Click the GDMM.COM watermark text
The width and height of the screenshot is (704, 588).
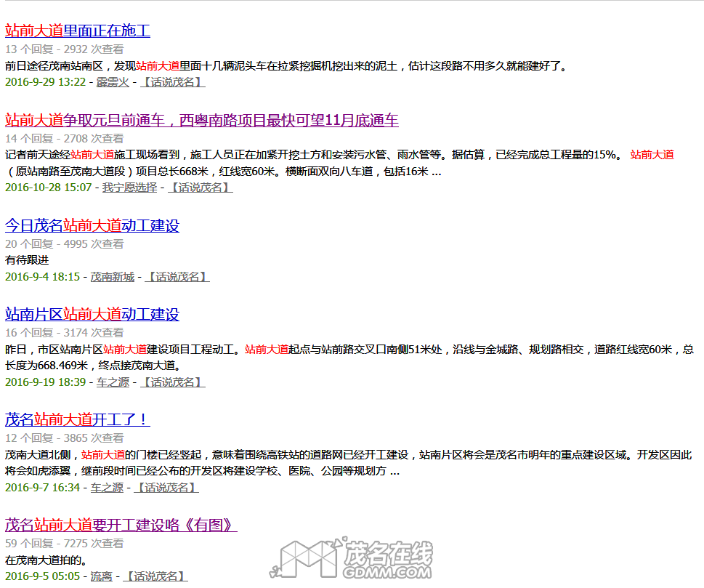[x=389, y=572]
